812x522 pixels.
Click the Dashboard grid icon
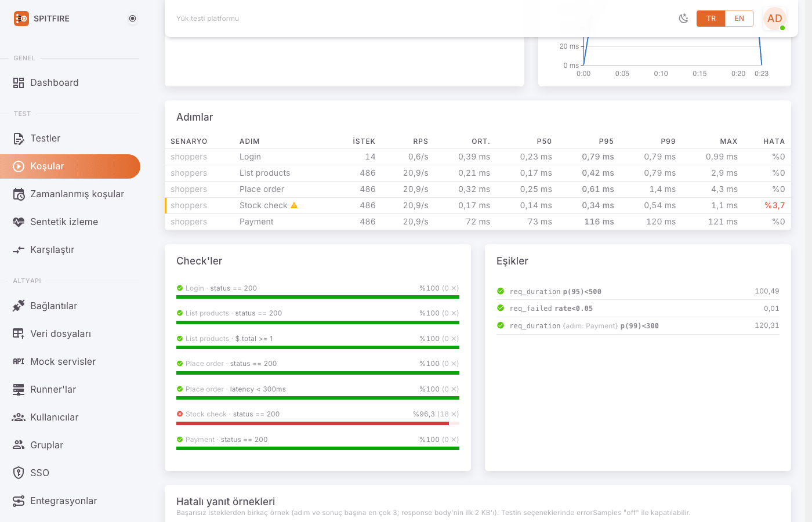[x=19, y=83]
